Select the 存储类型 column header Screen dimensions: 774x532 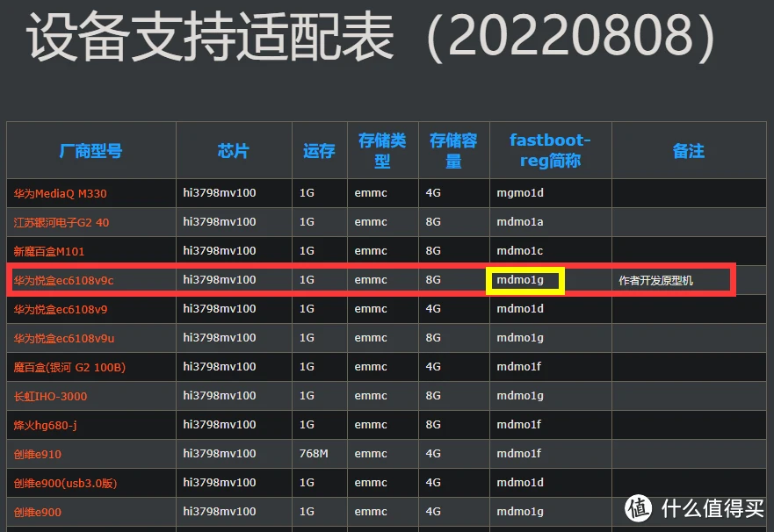coord(382,151)
